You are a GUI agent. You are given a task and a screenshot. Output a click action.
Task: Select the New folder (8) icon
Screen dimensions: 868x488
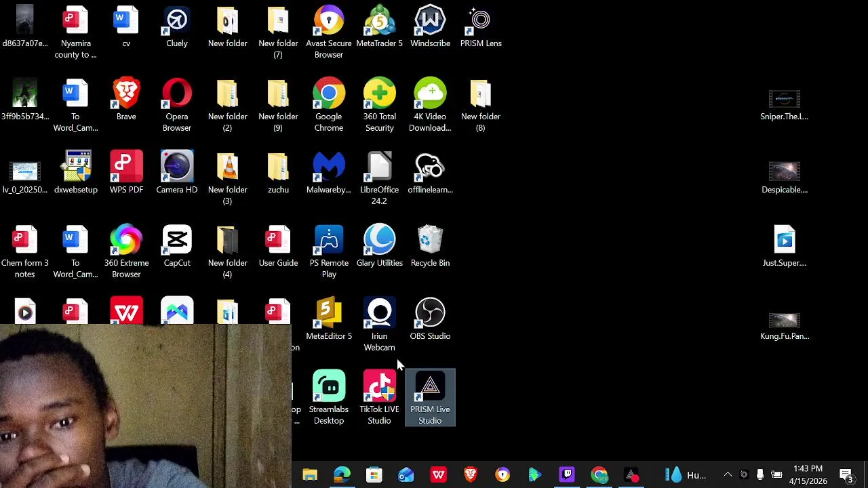[x=481, y=106]
